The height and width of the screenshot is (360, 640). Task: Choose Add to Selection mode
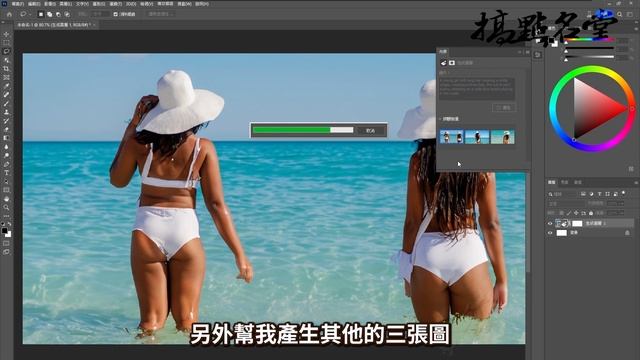pos(49,14)
